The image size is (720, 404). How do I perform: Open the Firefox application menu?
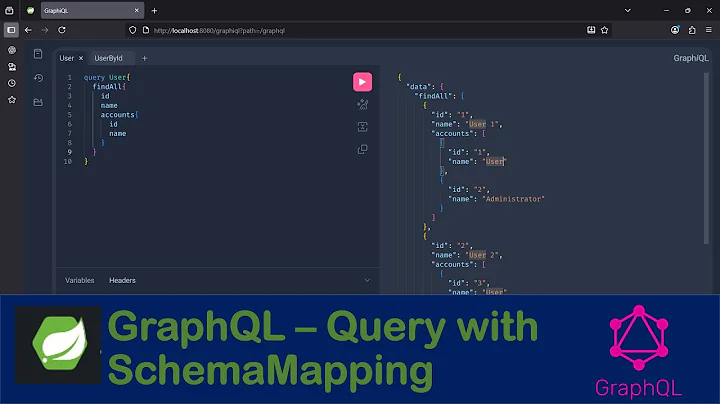pyautogui.click(x=709, y=30)
